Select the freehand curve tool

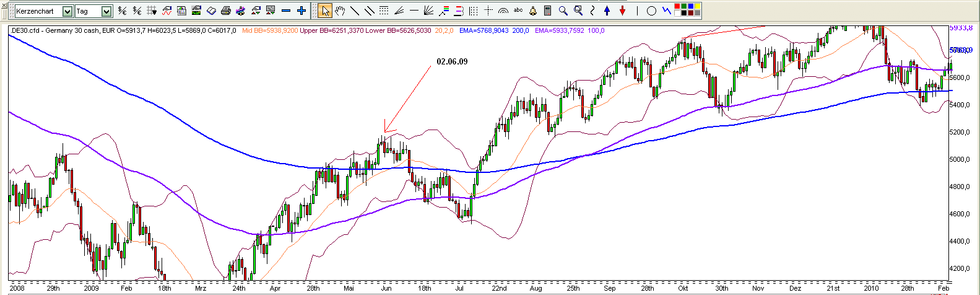[592, 11]
